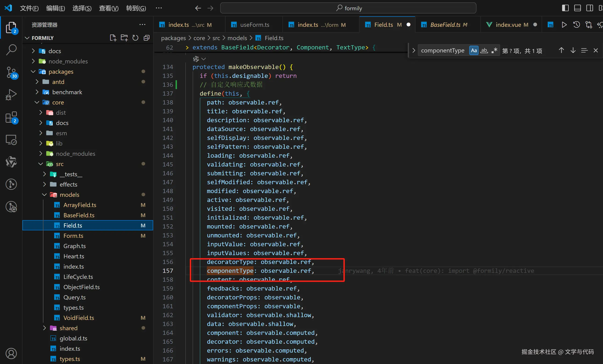
Task: Expand the replace row in the find widget
Action: pos(414,51)
